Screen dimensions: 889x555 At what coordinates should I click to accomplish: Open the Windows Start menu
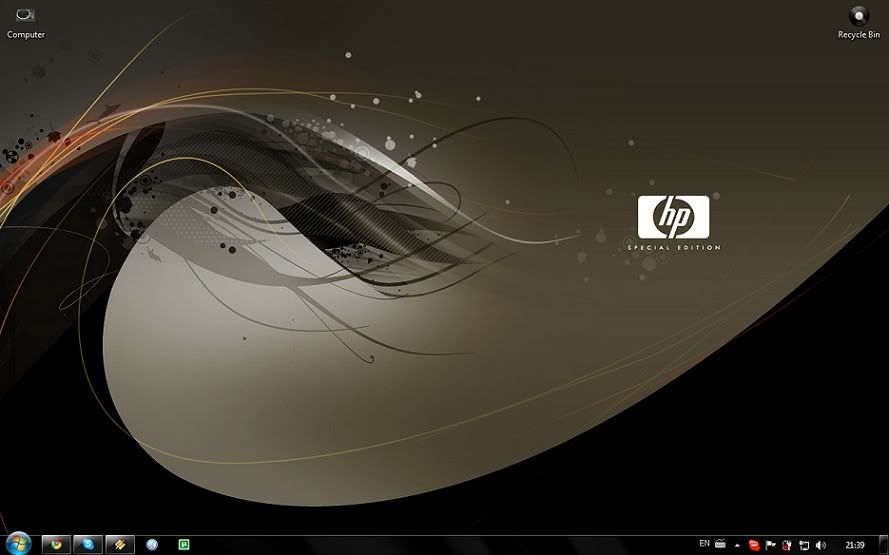click(x=19, y=544)
